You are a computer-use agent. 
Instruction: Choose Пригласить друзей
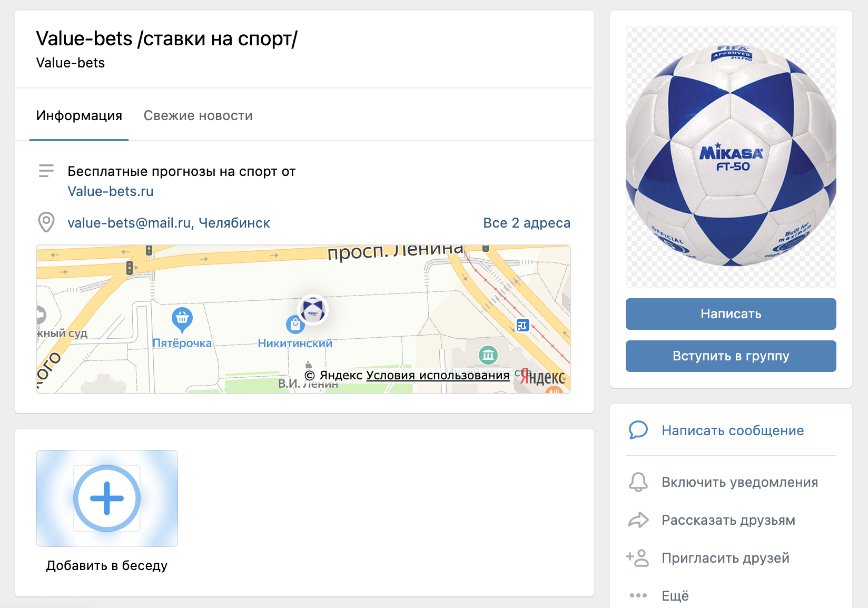coord(726,558)
